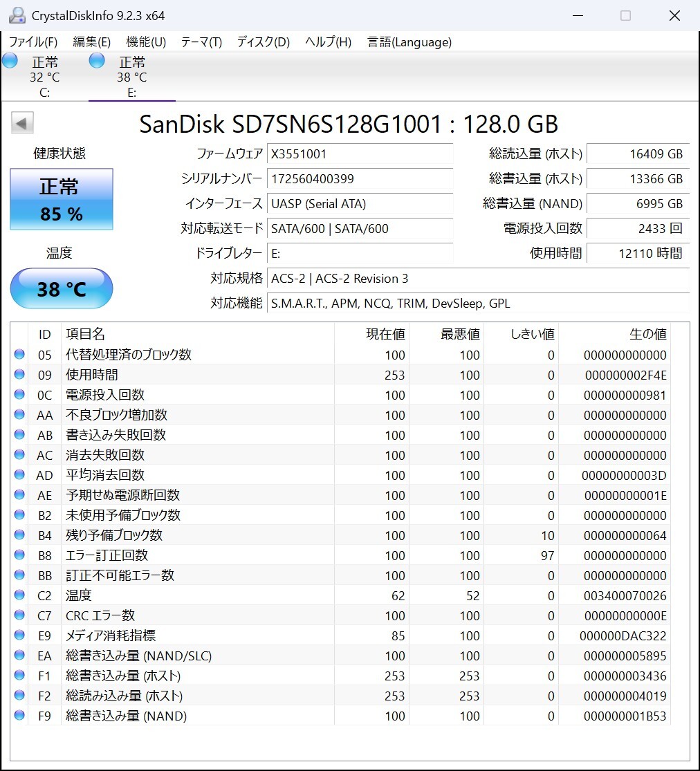Click raw value 000000DAC322
The image size is (700, 771).
pos(623,635)
